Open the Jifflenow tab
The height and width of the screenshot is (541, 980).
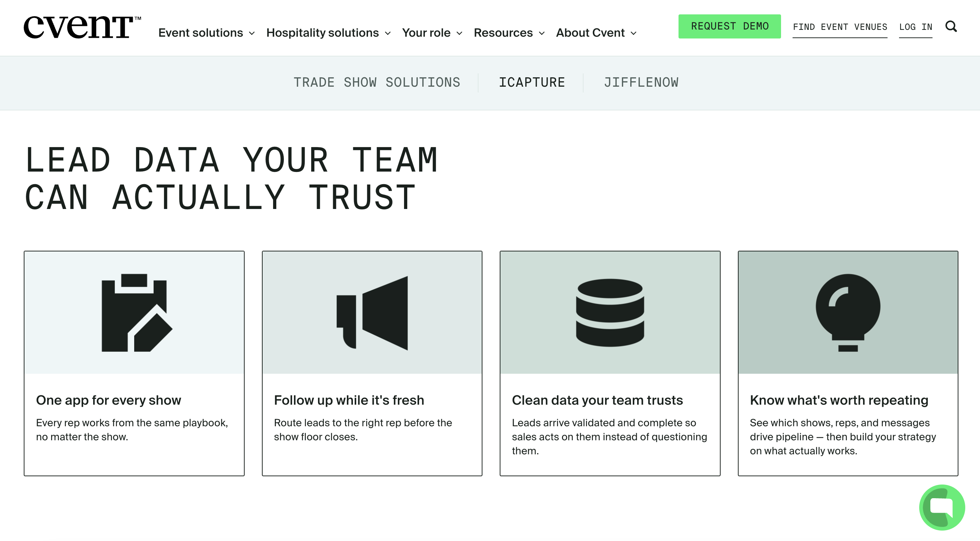point(641,82)
